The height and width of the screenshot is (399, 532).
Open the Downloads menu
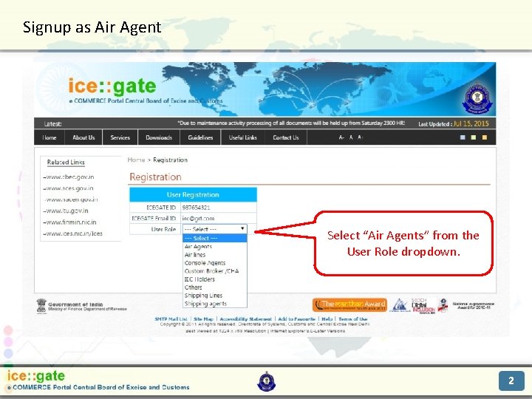pyautogui.click(x=159, y=137)
